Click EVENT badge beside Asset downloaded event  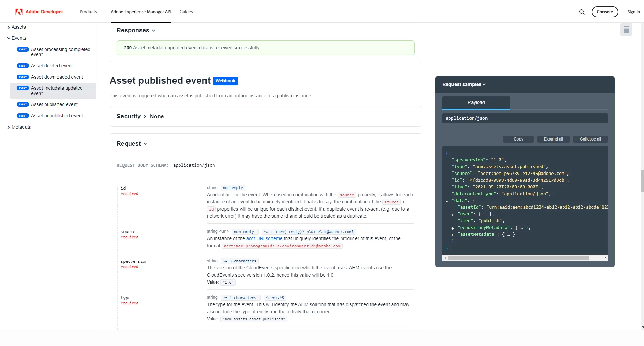coord(23,77)
